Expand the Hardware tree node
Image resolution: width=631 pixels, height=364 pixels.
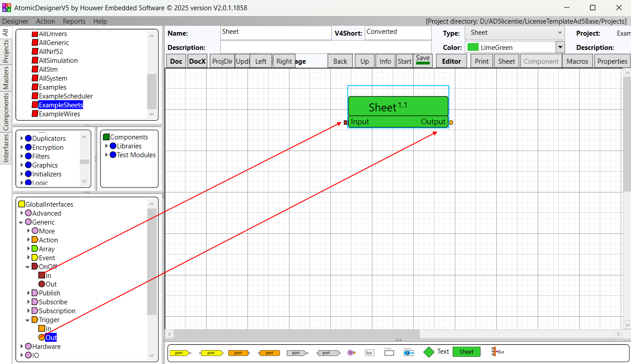tap(21, 347)
